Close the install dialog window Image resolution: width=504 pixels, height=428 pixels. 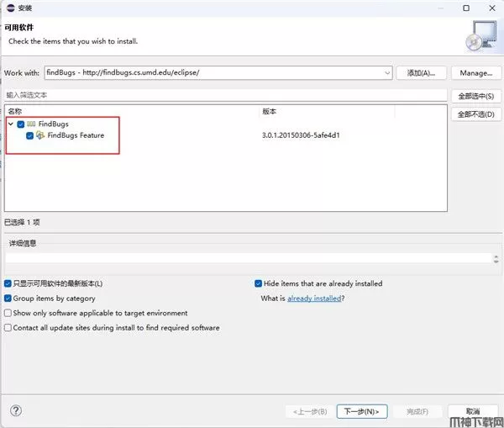(492, 8)
